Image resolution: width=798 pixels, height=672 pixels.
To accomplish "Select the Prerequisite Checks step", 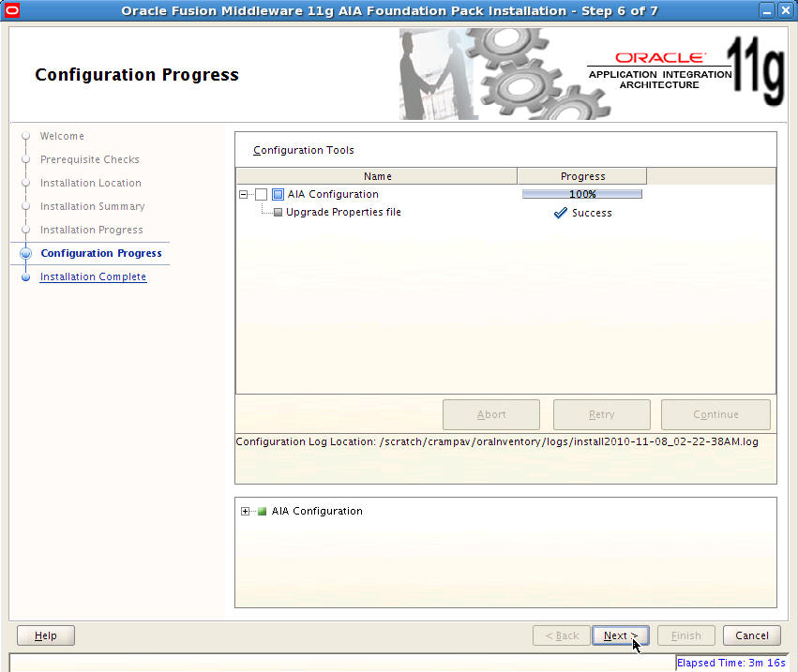I will click(x=90, y=159).
